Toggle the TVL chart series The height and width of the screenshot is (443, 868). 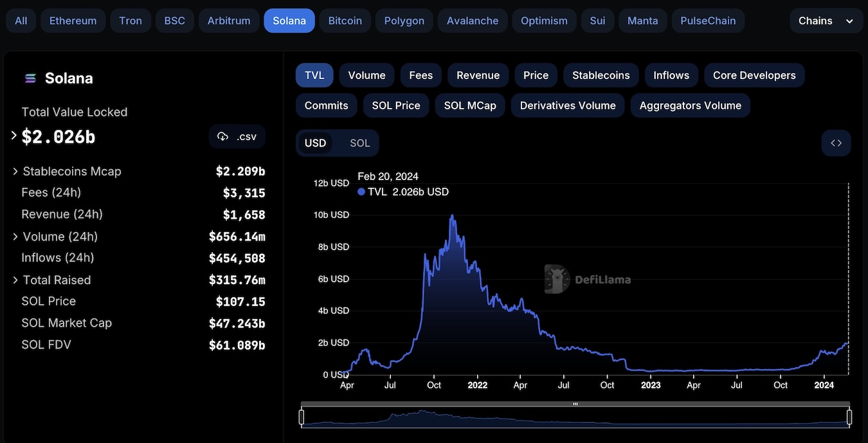(x=314, y=75)
